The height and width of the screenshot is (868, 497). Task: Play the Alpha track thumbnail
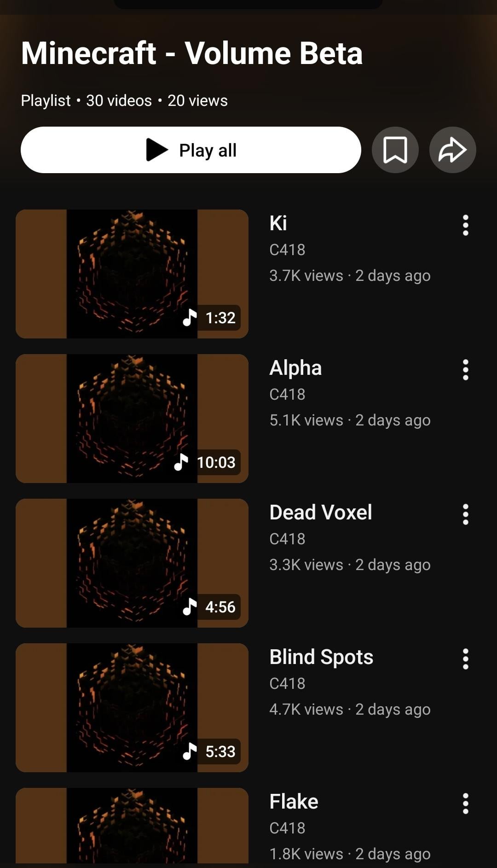132,419
